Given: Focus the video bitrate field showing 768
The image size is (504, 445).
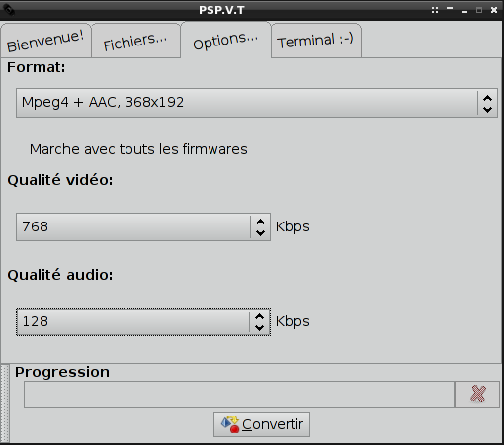Looking at the screenshot, I should (x=133, y=226).
